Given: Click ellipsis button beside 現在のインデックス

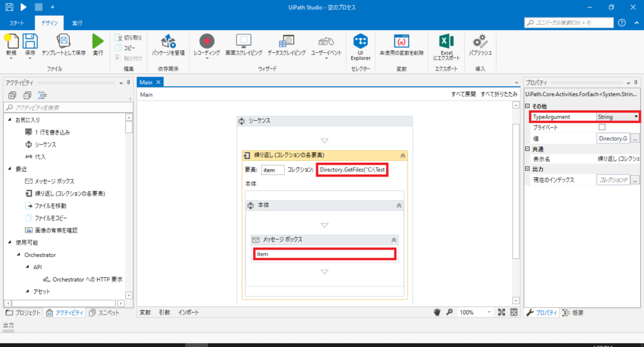Looking at the screenshot, I should click(635, 180).
